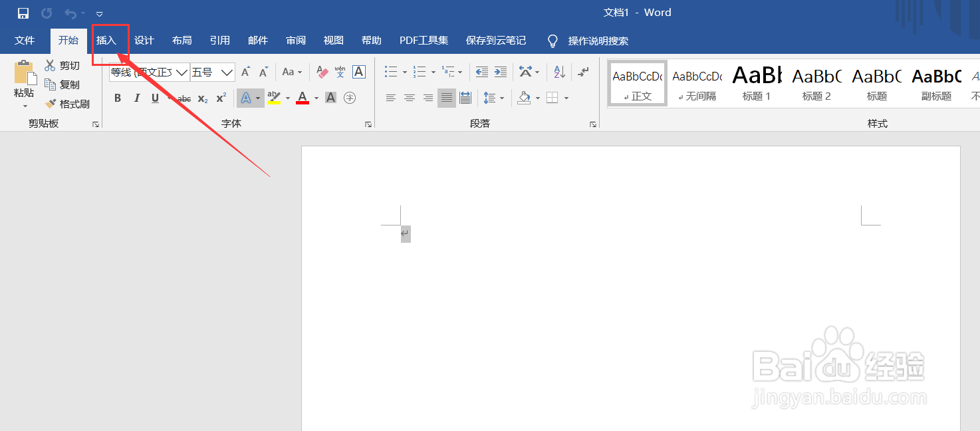
Task: Click the character border A icon
Action: pyautogui.click(x=359, y=72)
